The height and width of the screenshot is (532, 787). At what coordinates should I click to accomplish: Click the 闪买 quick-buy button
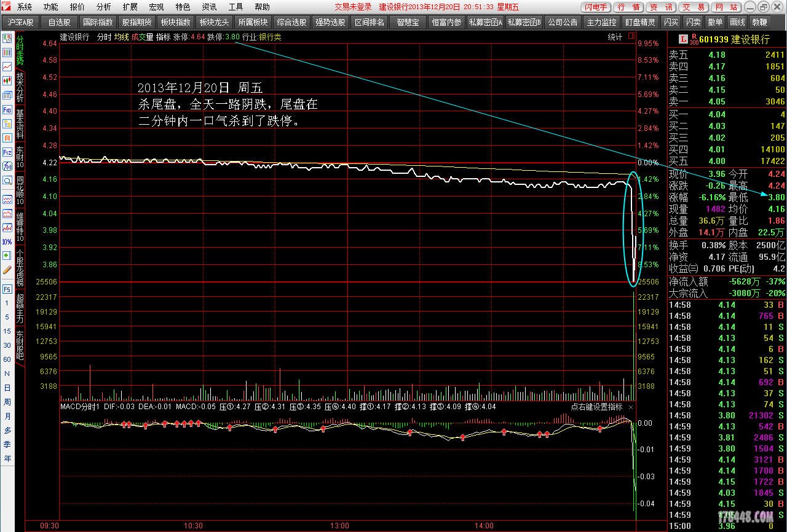click(x=671, y=22)
